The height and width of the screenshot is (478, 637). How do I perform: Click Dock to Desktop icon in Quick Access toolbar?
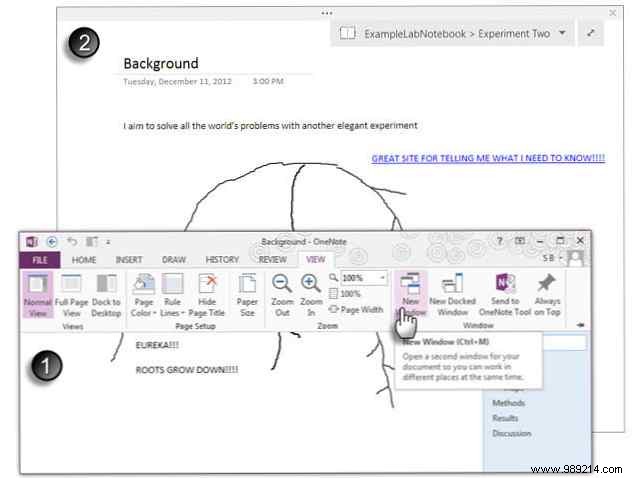click(x=92, y=242)
